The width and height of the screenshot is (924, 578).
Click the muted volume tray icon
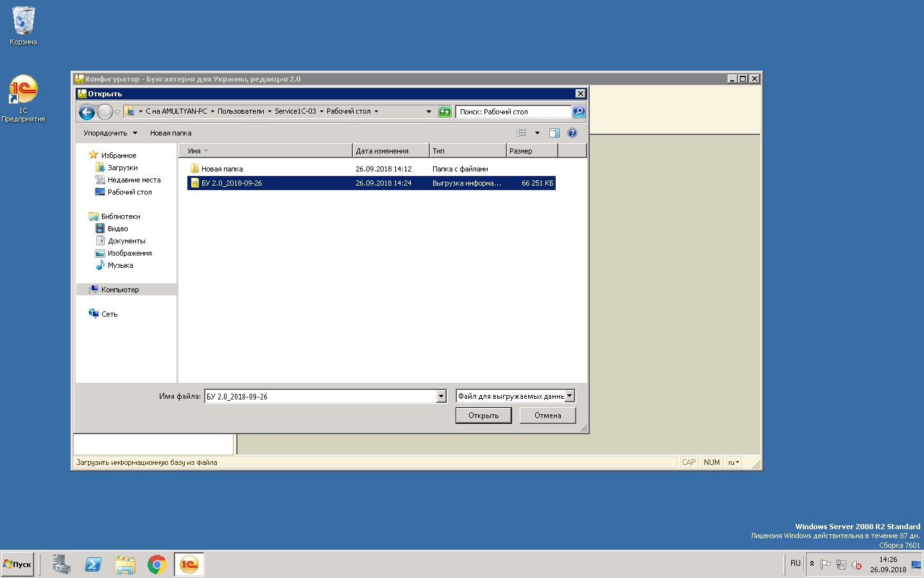tap(856, 565)
